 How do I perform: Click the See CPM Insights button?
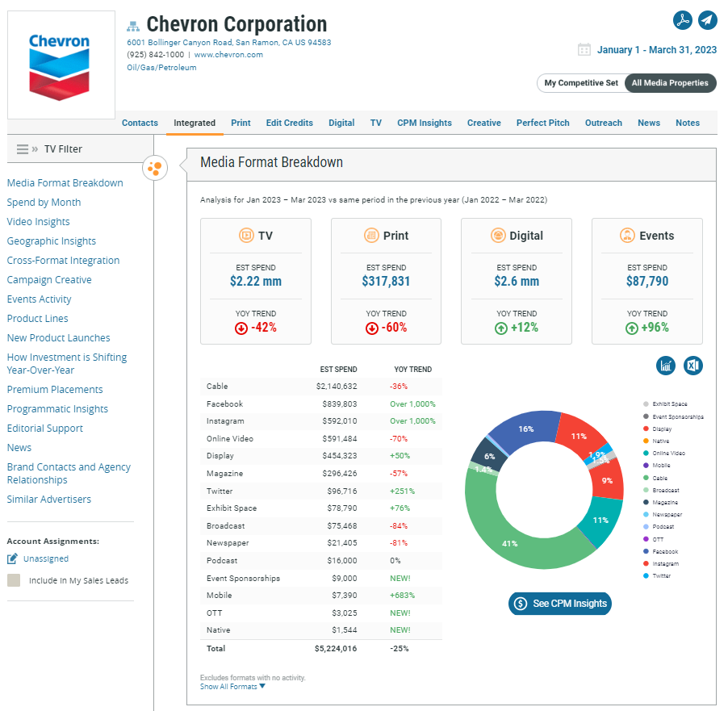tap(560, 603)
